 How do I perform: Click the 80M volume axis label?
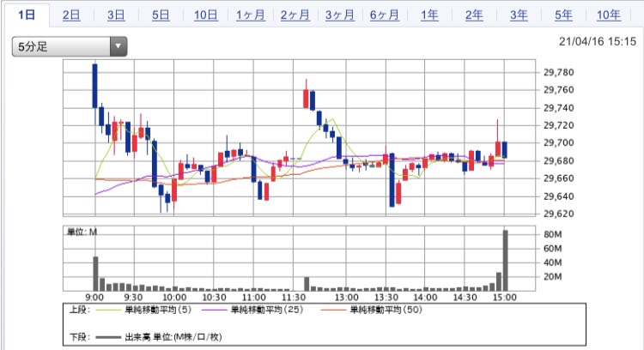[x=553, y=235]
